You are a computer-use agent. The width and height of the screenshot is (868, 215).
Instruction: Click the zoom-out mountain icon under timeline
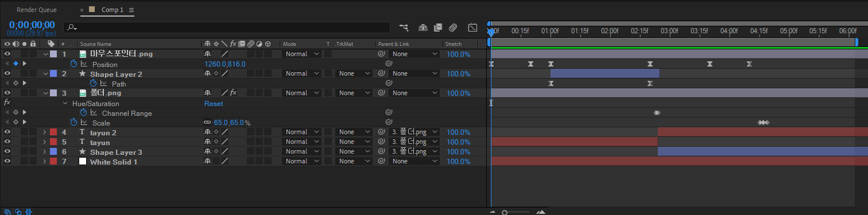pos(492,212)
